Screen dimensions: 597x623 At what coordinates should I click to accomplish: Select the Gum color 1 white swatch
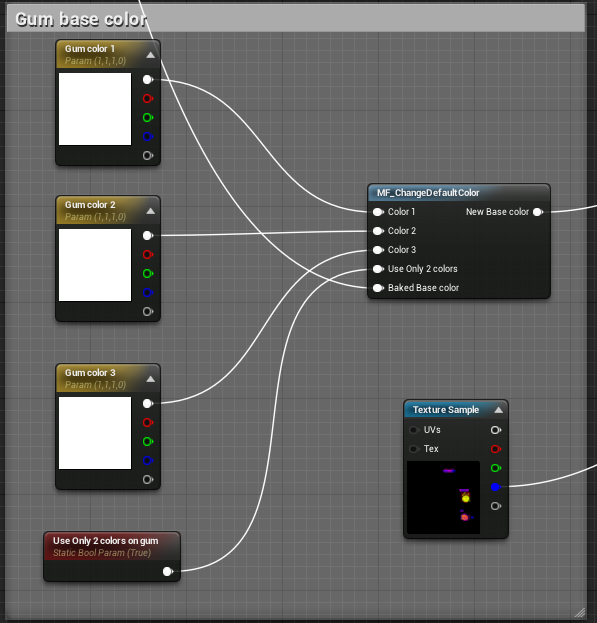point(95,109)
